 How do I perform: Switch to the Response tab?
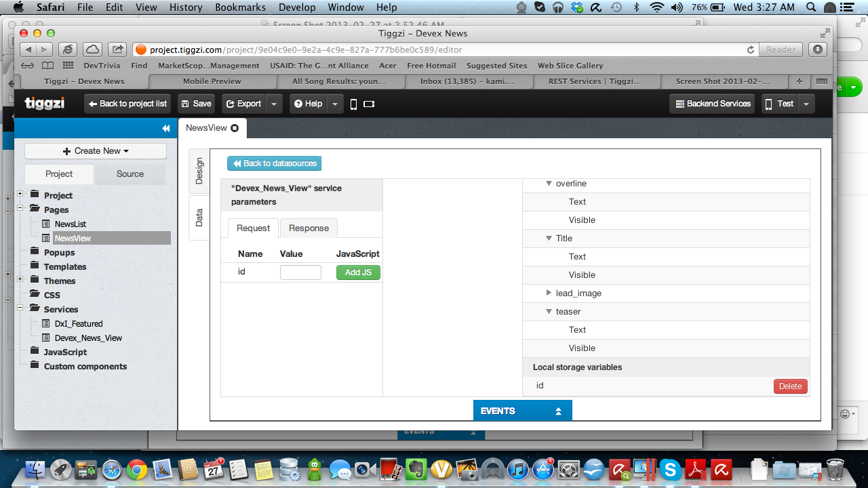point(309,228)
